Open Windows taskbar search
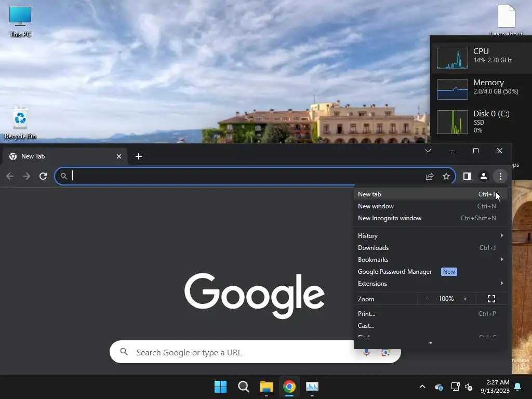The image size is (532, 399). coord(243,387)
